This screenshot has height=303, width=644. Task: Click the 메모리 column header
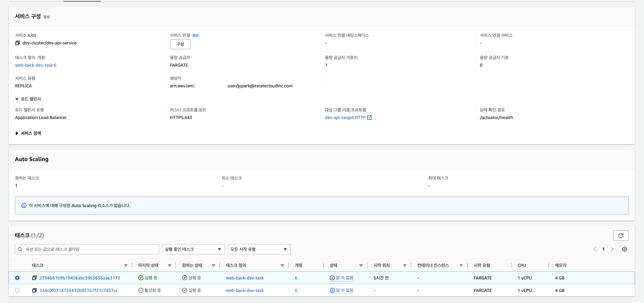[561, 265]
